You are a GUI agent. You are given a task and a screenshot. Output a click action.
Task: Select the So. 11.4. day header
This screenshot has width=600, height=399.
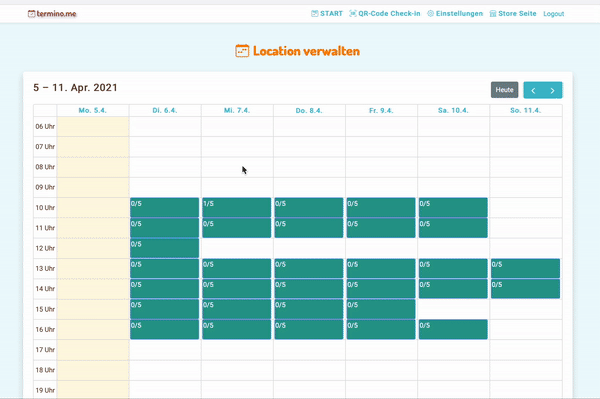526,111
